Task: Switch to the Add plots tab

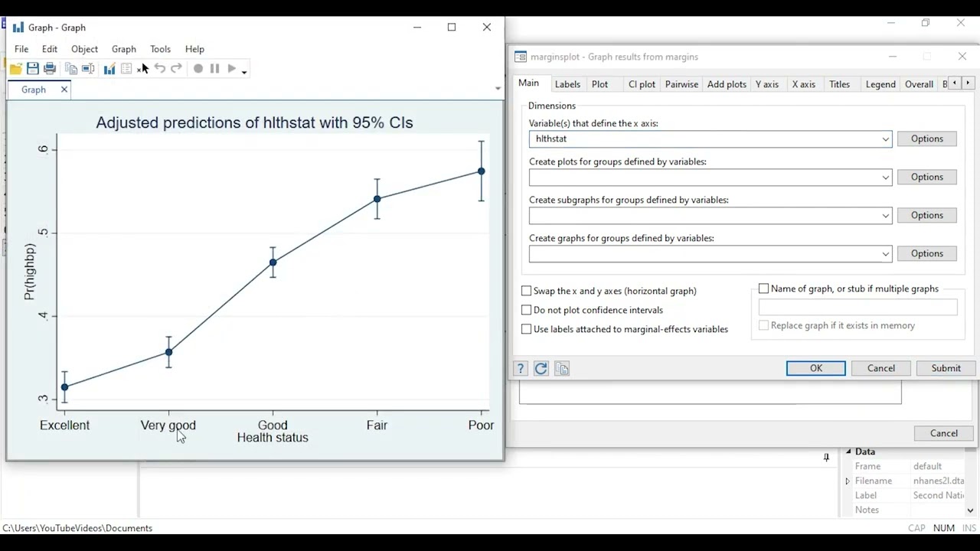Action: pyautogui.click(x=727, y=84)
